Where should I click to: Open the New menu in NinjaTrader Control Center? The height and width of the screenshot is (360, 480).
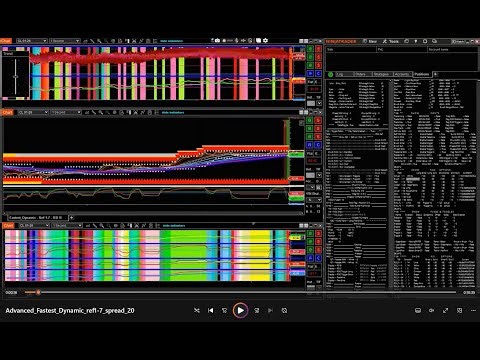coord(370,41)
